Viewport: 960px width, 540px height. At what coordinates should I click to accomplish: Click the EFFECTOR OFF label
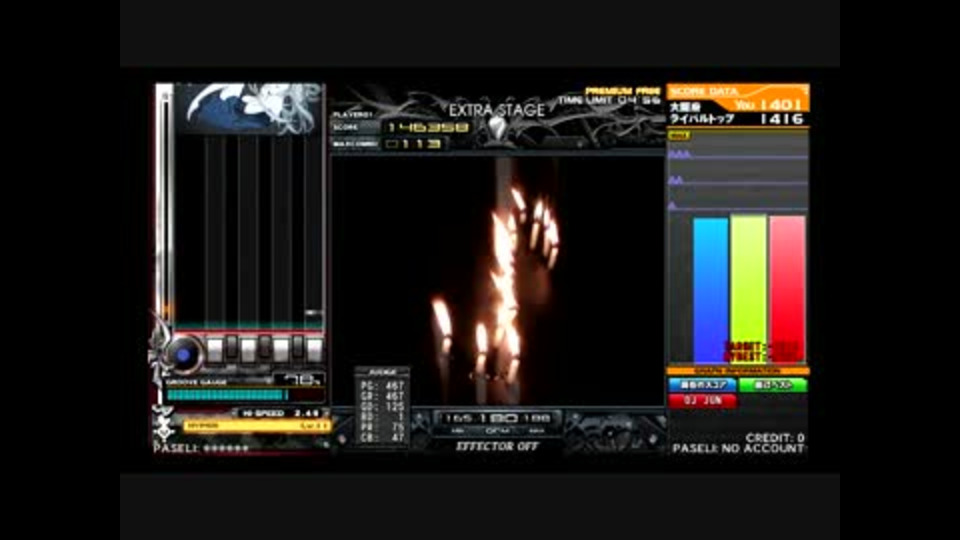pyautogui.click(x=497, y=446)
